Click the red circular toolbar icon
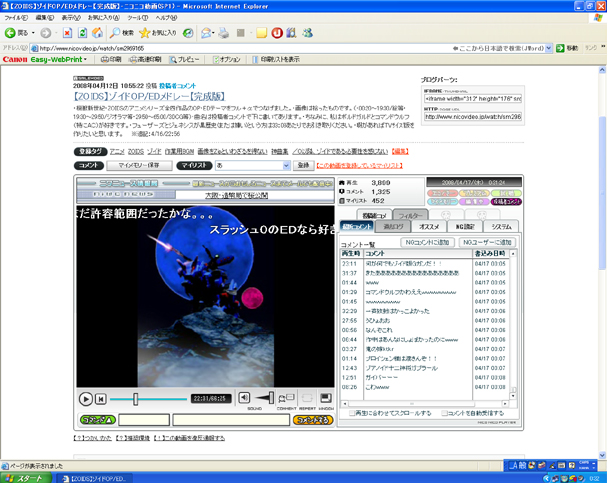608x483 pixels. coord(276,33)
